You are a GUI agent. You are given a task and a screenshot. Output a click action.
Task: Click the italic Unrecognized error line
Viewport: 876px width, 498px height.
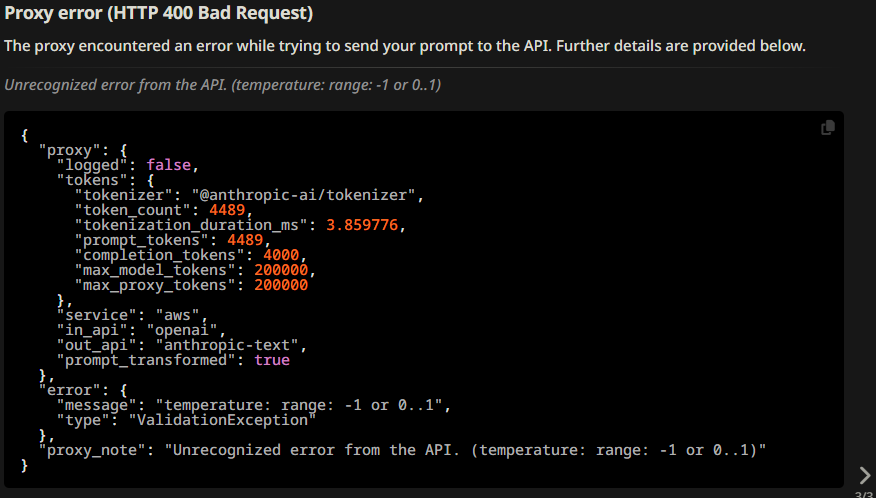point(222,85)
